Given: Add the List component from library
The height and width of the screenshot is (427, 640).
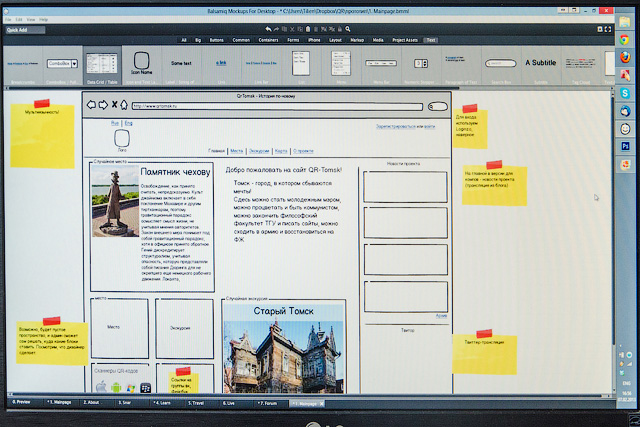Looking at the screenshot, I should [x=301, y=65].
